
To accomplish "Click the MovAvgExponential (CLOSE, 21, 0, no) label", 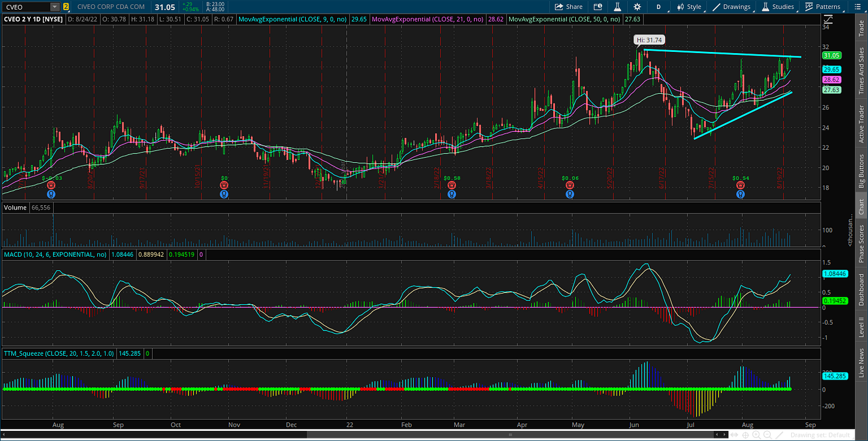I will point(428,20).
